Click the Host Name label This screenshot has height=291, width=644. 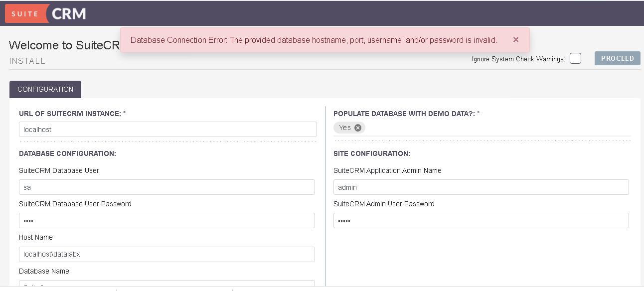coord(36,237)
